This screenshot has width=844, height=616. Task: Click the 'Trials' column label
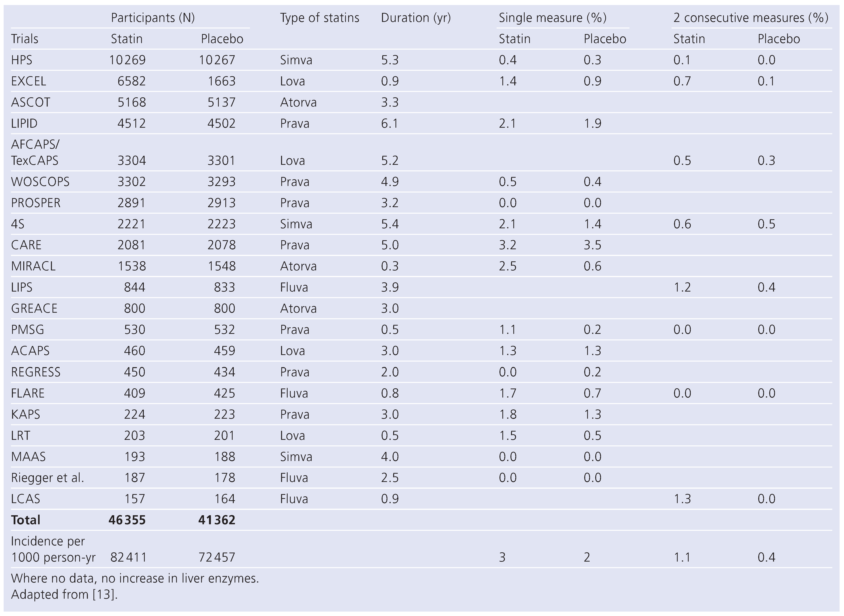coord(25,39)
